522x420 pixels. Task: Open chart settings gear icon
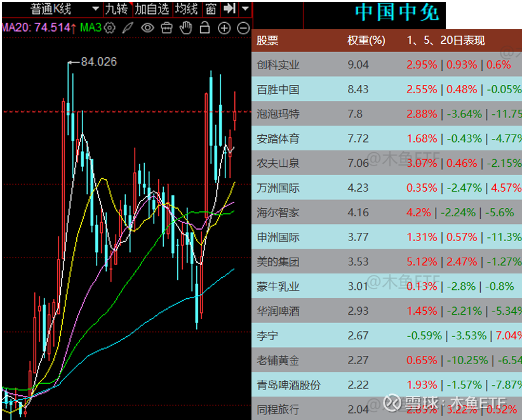point(109,28)
